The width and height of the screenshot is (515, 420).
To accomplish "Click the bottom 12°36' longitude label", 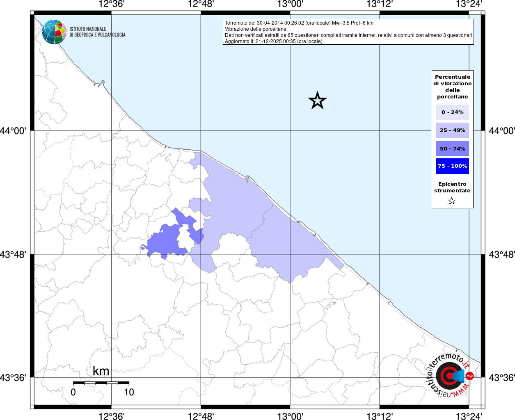I will pos(112,416).
